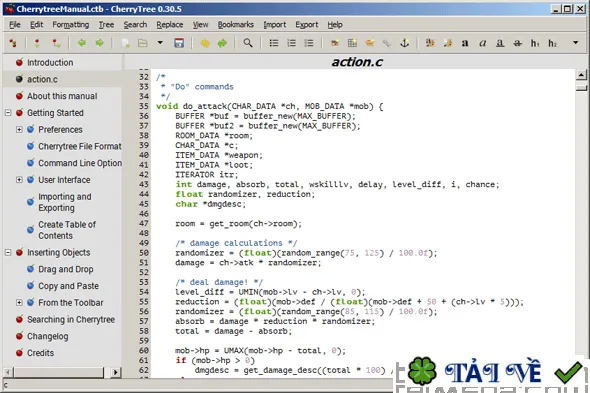Open the Formatting menu
The height and width of the screenshot is (393, 590).
point(71,25)
